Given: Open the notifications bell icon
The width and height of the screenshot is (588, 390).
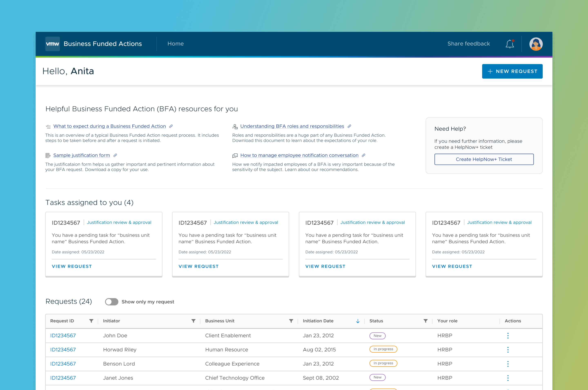Looking at the screenshot, I should [510, 44].
